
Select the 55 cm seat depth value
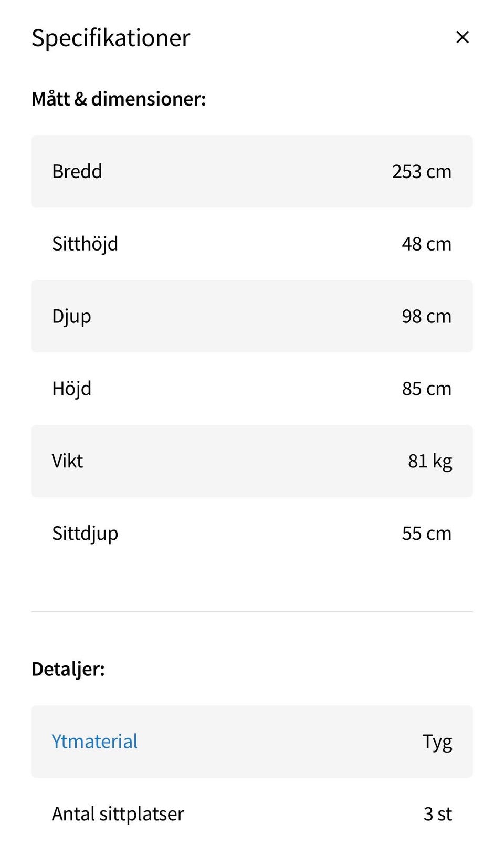pyautogui.click(x=426, y=534)
